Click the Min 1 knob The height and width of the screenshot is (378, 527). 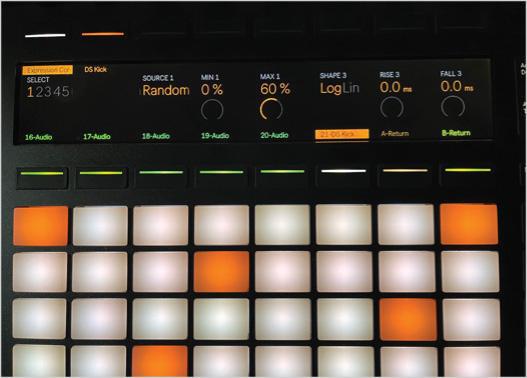point(212,110)
